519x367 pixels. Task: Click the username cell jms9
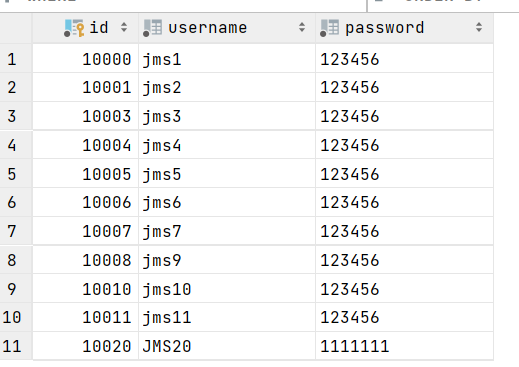(x=227, y=260)
